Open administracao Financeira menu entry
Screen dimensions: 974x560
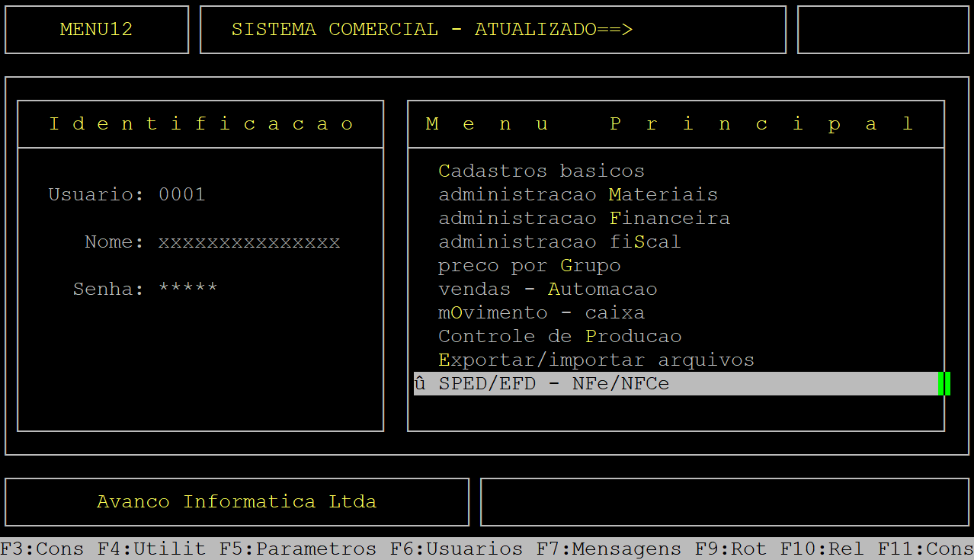[584, 218]
